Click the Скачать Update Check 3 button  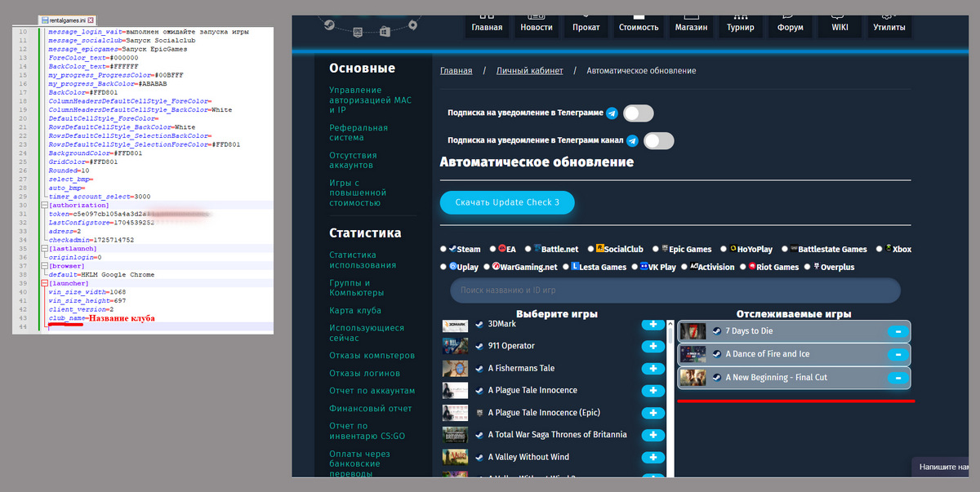click(506, 202)
